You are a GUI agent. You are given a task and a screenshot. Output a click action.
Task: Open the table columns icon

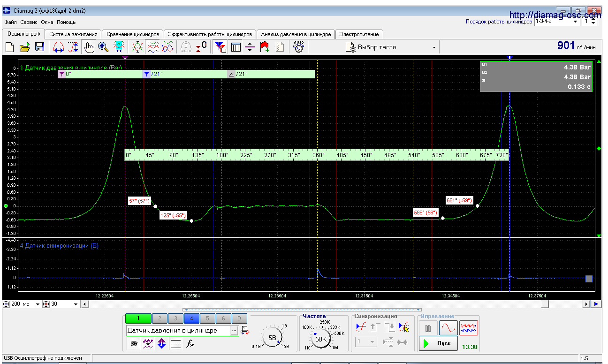(236, 47)
